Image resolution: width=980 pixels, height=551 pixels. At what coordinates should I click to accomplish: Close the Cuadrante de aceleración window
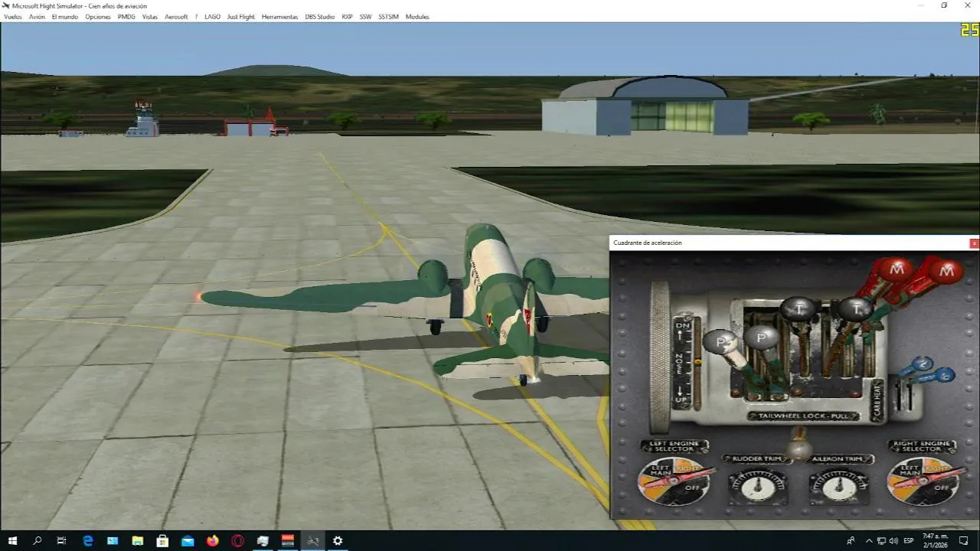pyautogui.click(x=974, y=243)
